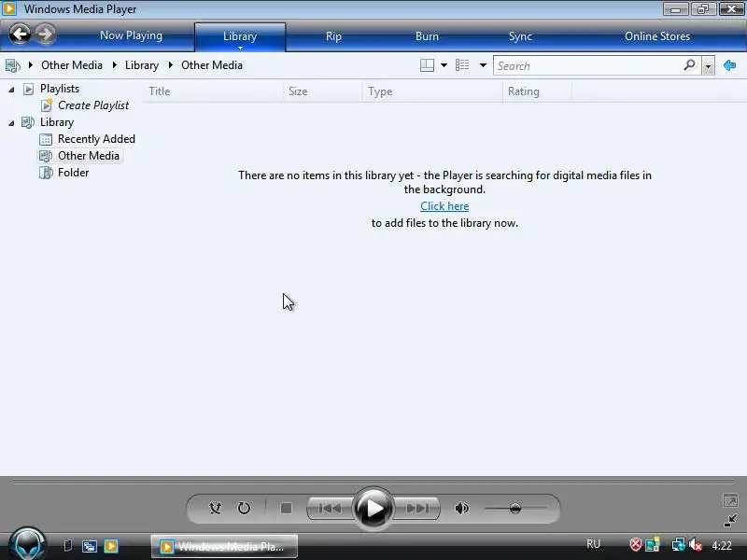
Task: Toggle the list pane with blue arrow
Action: (x=730, y=65)
